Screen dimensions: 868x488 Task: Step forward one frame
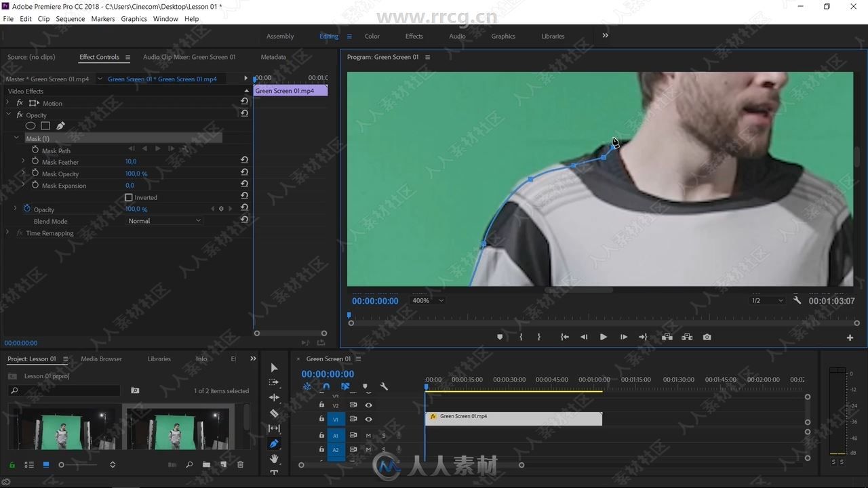click(624, 337)
